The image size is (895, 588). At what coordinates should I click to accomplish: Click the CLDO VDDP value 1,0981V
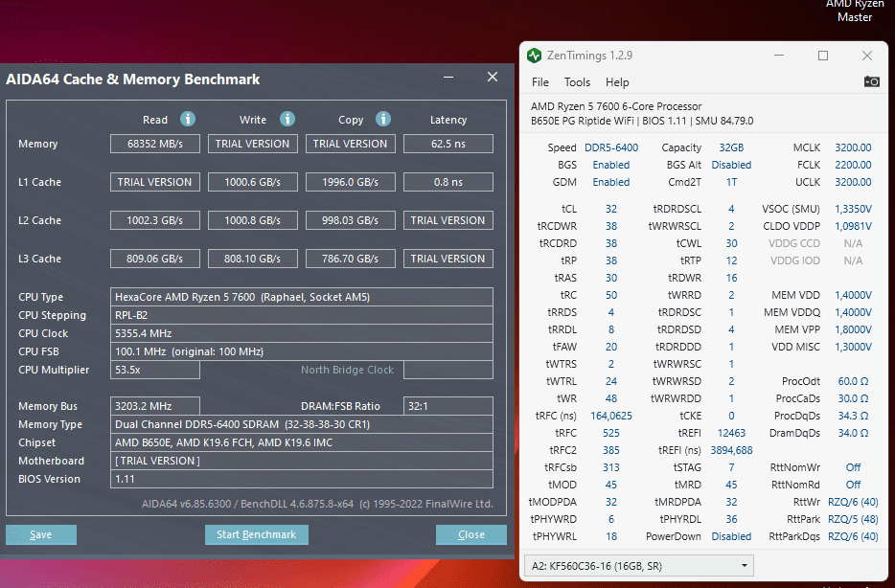pos(853,226)
